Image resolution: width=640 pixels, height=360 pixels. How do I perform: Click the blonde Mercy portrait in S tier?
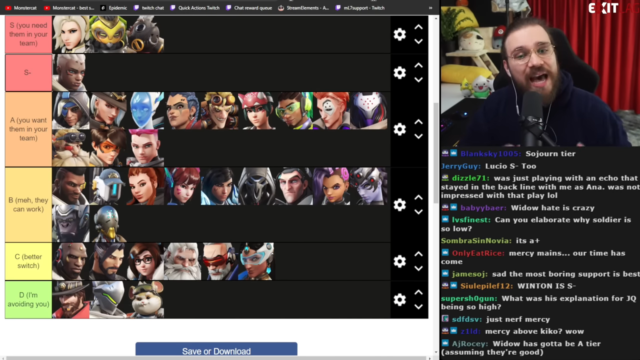pos(71,34)
